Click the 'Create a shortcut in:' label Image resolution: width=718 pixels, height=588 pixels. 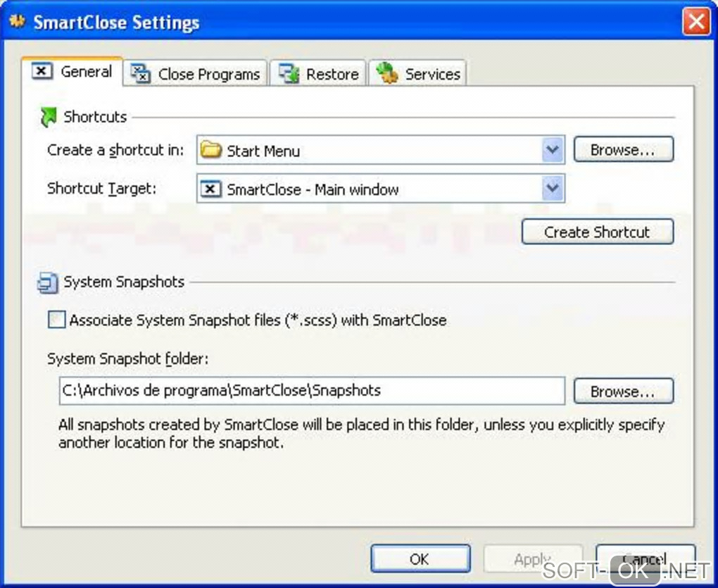(x=115, y=150)
